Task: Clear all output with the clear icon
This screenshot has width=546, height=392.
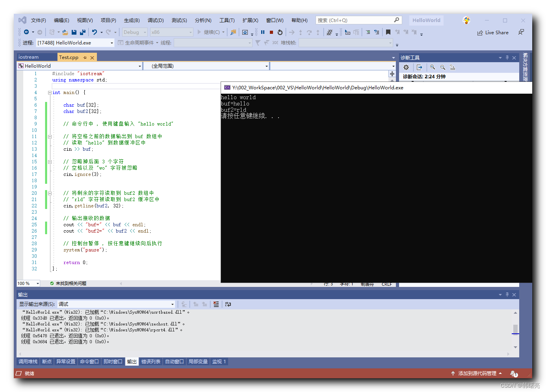Action: [216, 304]
